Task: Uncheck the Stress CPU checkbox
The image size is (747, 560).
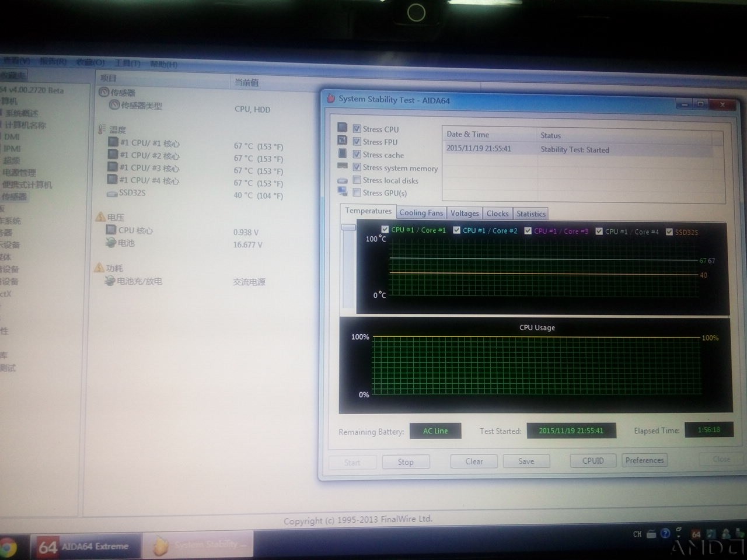Action: click(357, 129)
